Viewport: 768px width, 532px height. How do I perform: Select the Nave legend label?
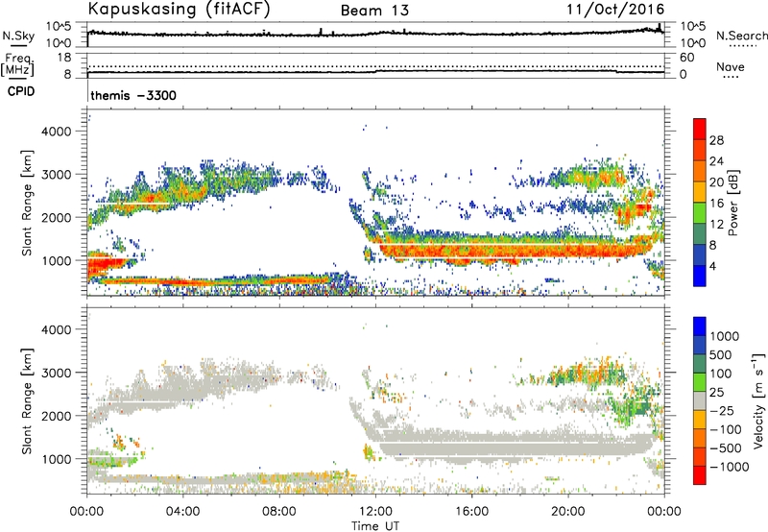click(731, 66)
